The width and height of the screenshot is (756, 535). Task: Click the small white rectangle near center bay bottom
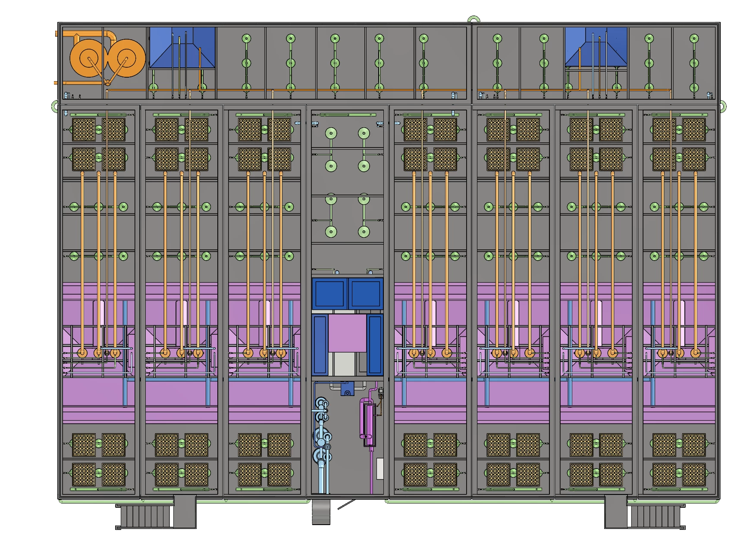[380, 469]
